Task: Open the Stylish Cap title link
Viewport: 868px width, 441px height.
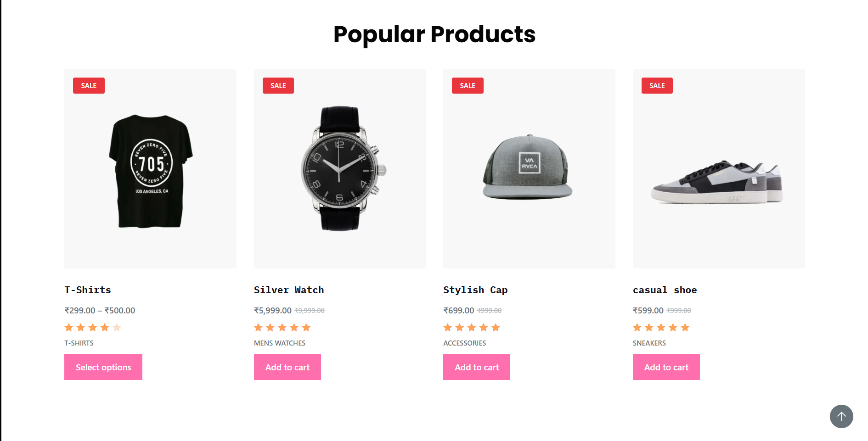Action: pyautogui.click(x=475, y=290)
